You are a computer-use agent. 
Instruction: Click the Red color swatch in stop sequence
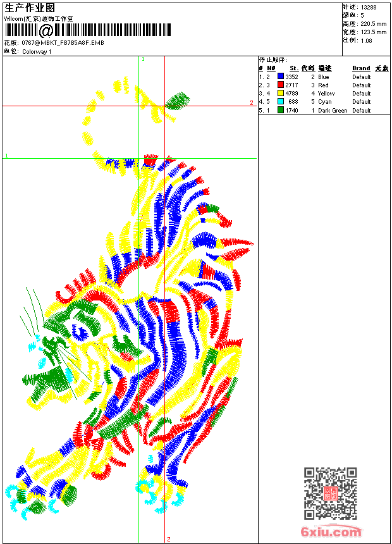pyautogui.click(x=281, y=85)
